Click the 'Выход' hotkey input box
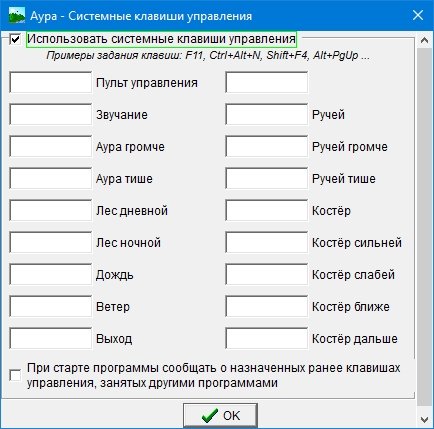This screenshot has width=434, height=429. (51, 338)
